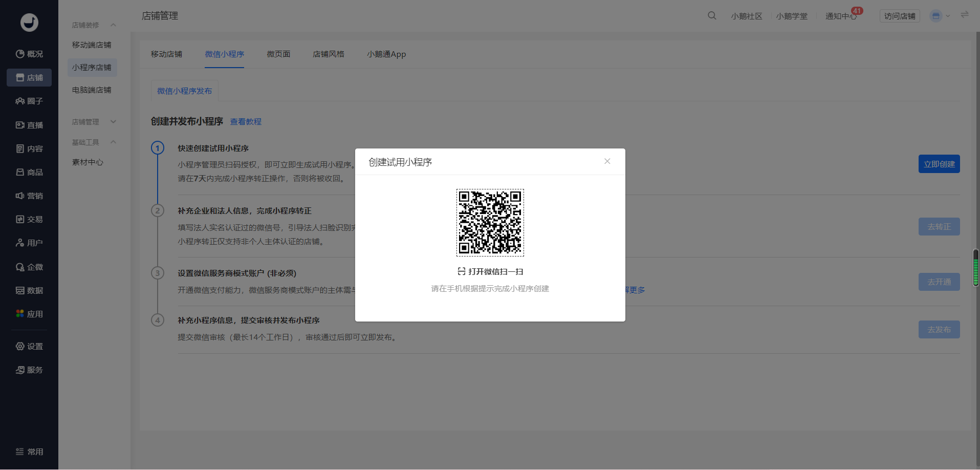Click the 小鹅通 logo at the sidebar top

[x=29, y=22]
